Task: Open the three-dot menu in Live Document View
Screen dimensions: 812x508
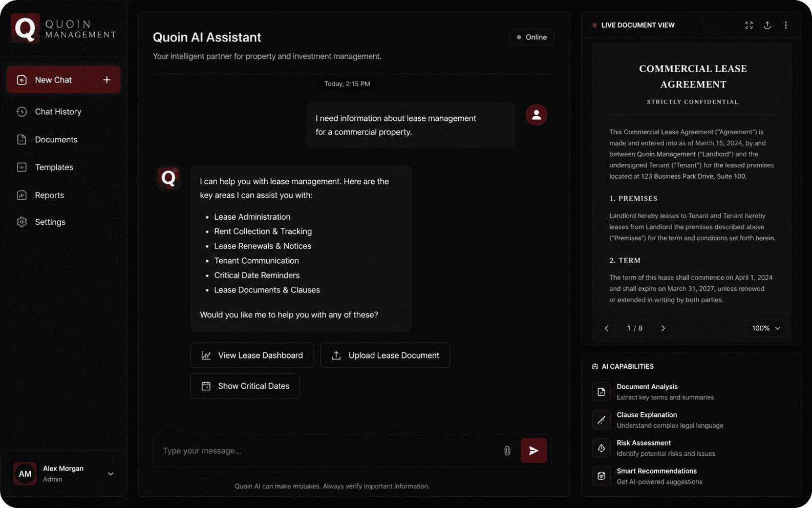Action: click(x=786, y=25)
